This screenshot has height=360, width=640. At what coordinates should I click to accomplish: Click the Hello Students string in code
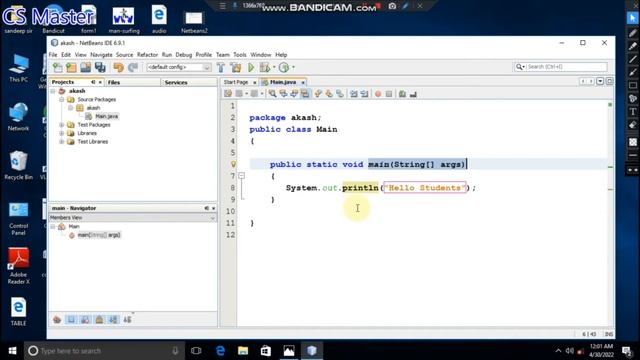[x=424, y=188]
